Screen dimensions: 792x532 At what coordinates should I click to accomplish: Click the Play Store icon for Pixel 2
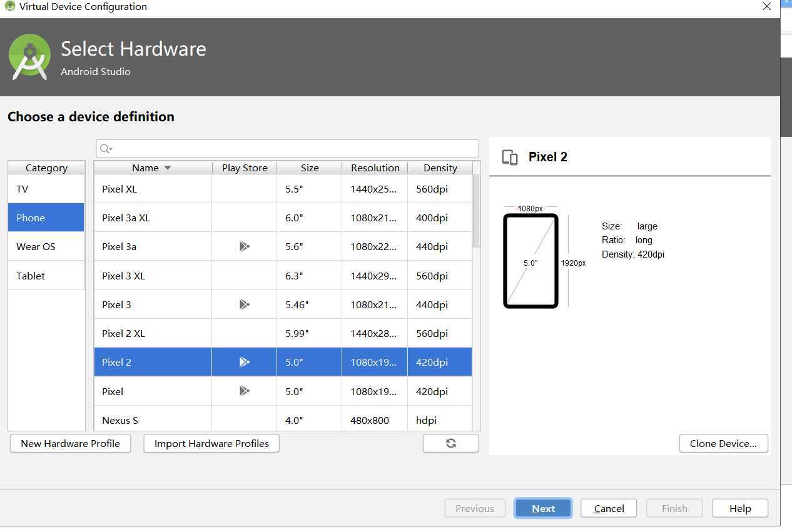pyautogui.click(x=245, y=362)
